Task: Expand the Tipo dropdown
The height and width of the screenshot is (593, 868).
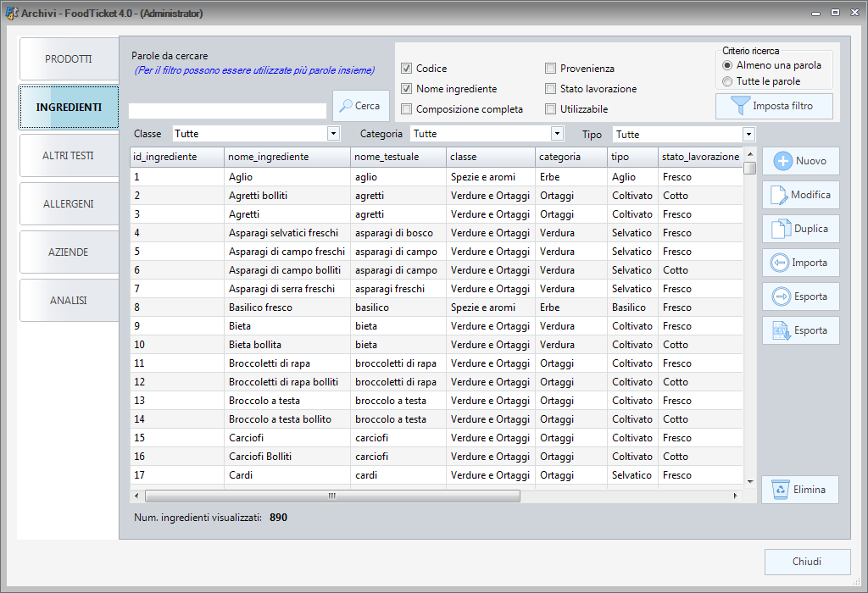Action: click(x=746, y=133)
